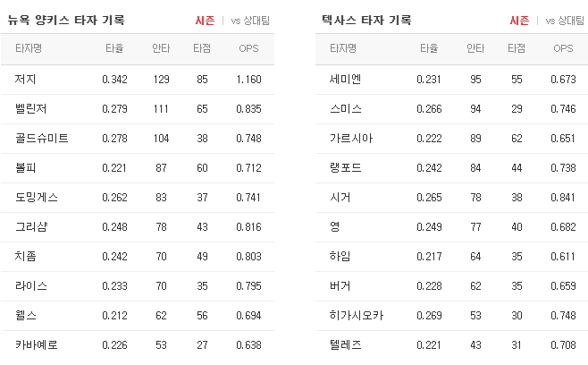Select player 벨린저 in Yankees list
Image resolution: width=588 pixels, height=365 pixels.
click(30, 109)
